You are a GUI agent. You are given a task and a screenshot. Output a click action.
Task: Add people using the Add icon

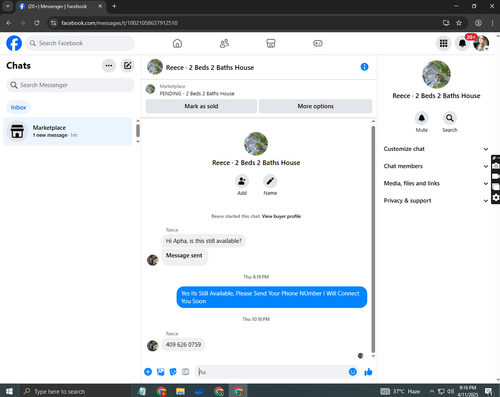(x=242, y=181)
